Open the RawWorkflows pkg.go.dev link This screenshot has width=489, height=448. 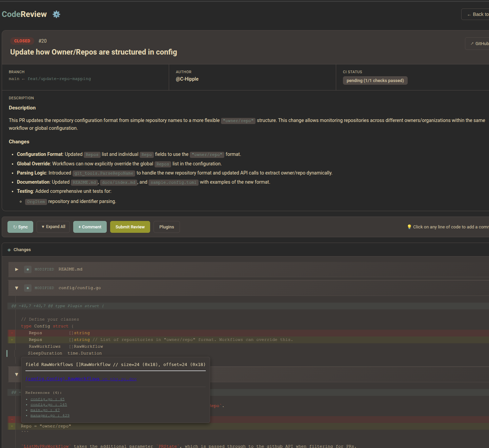coord(81,379)
